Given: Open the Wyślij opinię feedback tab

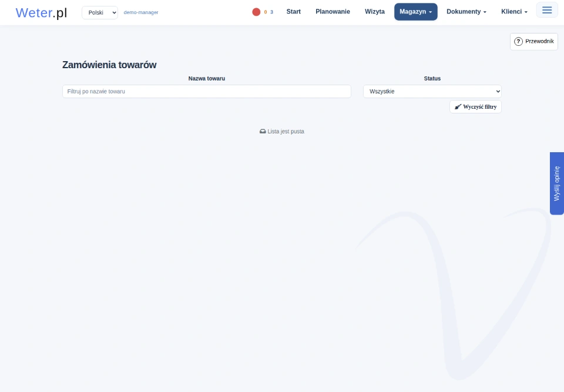Looking at the screenshot, I should [557, 183].
